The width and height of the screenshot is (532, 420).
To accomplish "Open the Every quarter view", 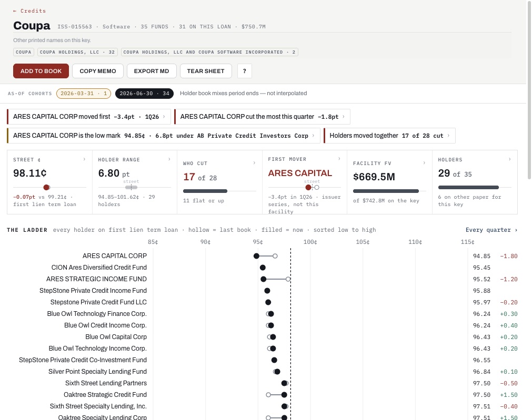I will (x=491, y=230).
